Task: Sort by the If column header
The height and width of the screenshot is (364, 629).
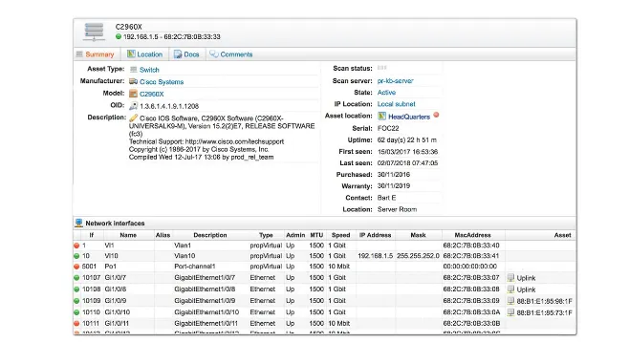Action: pyautogui.click(x=91, y=235)
